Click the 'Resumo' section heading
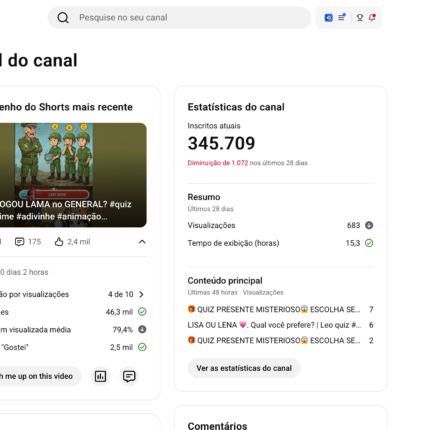Image resolution: width=430 pixels, height=430 pixels. point(204,197)
